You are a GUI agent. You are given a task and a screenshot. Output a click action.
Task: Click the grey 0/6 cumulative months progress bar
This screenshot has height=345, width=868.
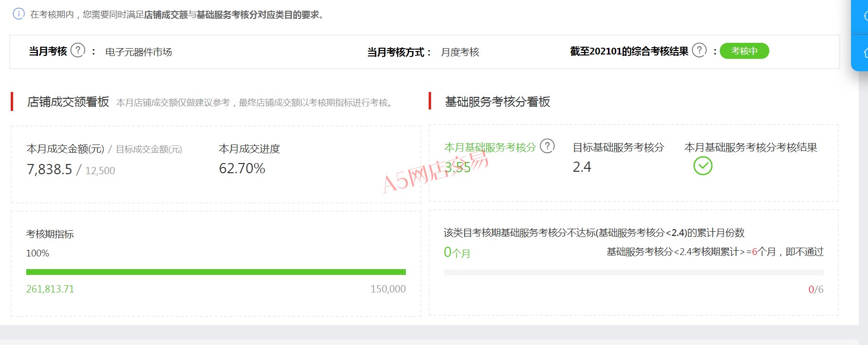click(x=633, y=272)
